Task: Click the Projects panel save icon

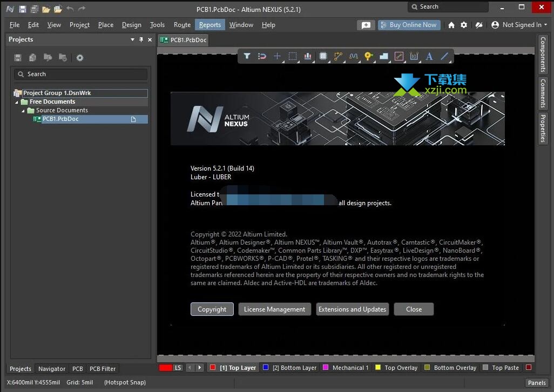Action: coord(18,58)
